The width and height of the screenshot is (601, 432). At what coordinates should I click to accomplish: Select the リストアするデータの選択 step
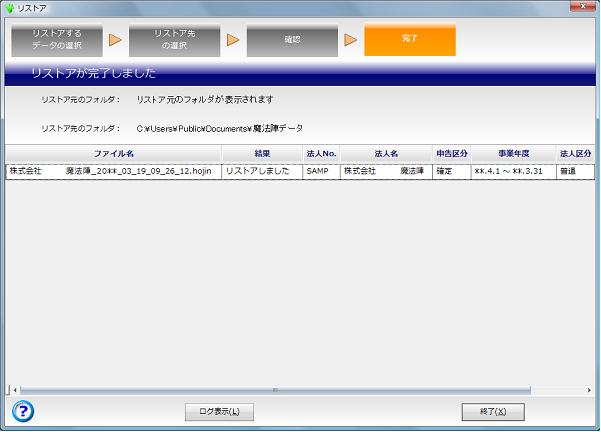coord(57,40)
